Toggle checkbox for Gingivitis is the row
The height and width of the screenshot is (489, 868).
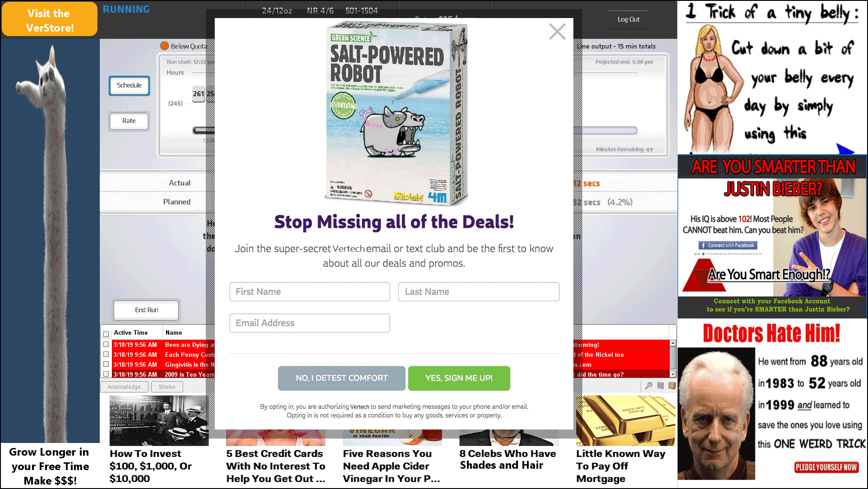click(106, 364)
